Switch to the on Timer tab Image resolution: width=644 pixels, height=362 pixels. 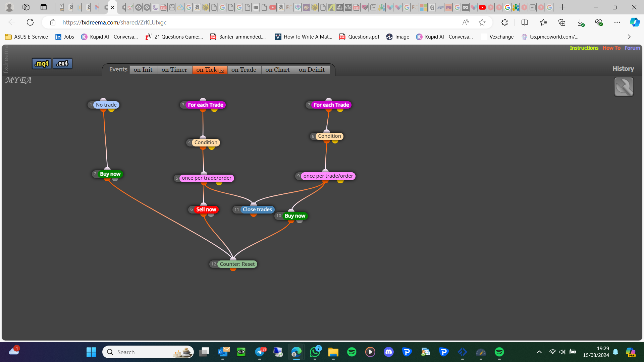[174, 70]
